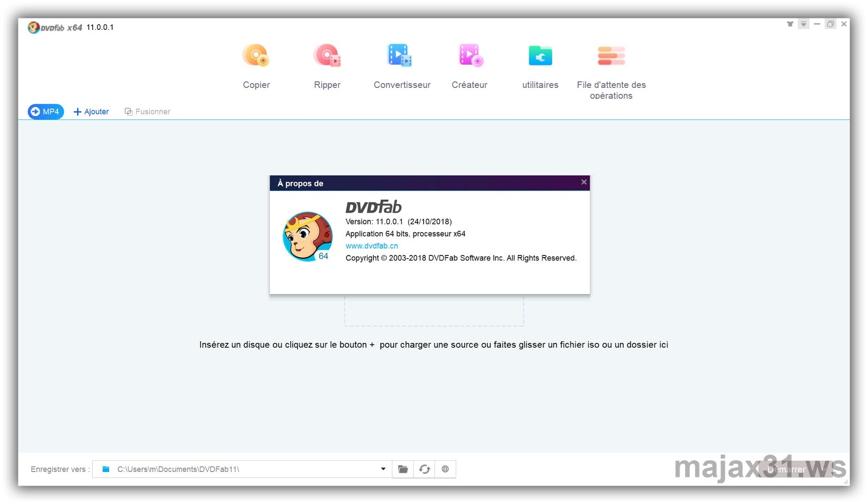Open the Copier module icon
Image resolution: width=868 pixels, height=504 pixels.
tap(256, 55)
